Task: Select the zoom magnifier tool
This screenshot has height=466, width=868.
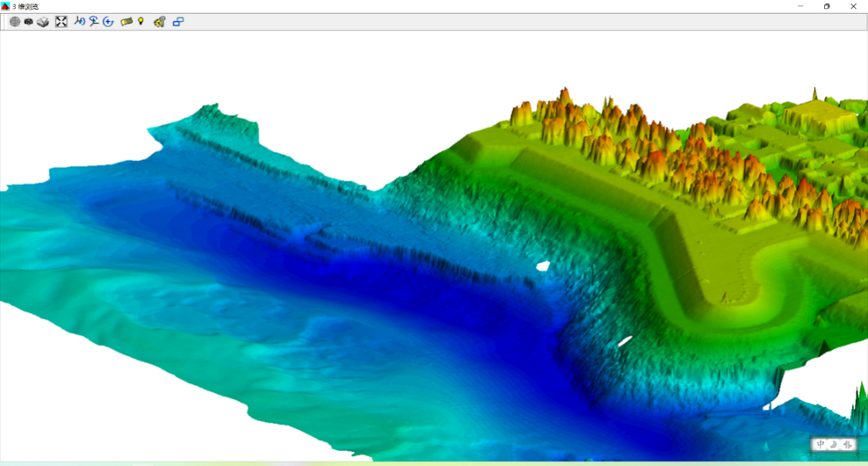Action: (92, 22)
